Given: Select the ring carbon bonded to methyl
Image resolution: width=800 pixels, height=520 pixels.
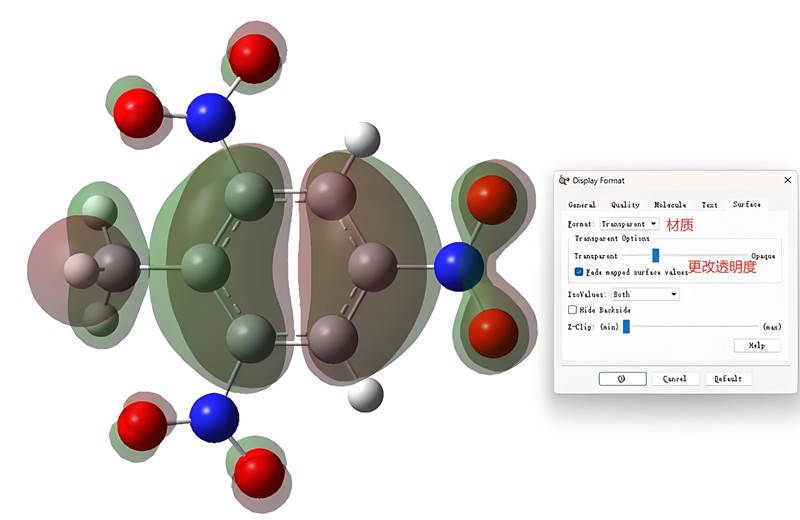Looking at the screenshot, I should pyautogui.click(x=205, y=269).
